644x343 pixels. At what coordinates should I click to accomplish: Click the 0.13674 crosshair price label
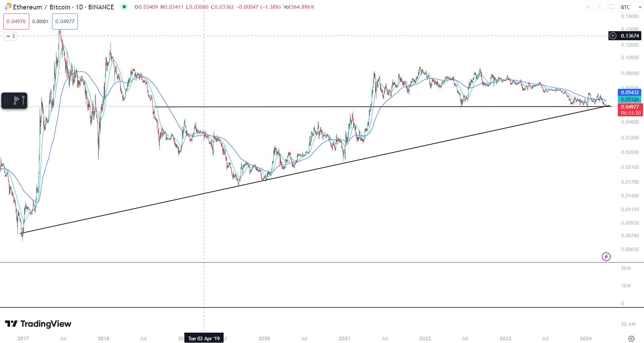pos(630,36)
